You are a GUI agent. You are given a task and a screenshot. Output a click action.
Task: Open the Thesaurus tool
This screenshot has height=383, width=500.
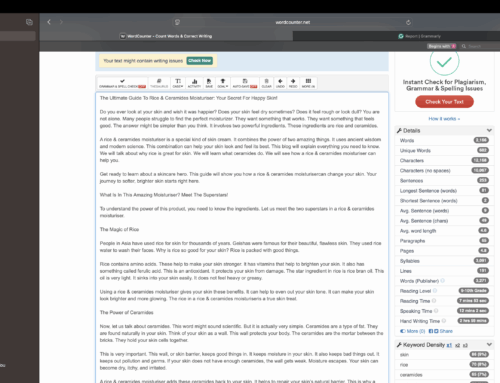click(159, 83)
